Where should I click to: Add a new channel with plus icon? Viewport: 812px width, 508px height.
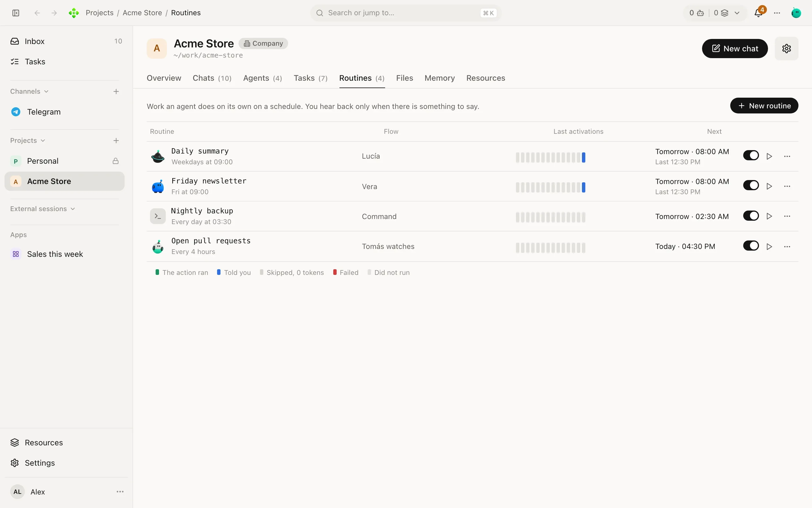point(116,91)
